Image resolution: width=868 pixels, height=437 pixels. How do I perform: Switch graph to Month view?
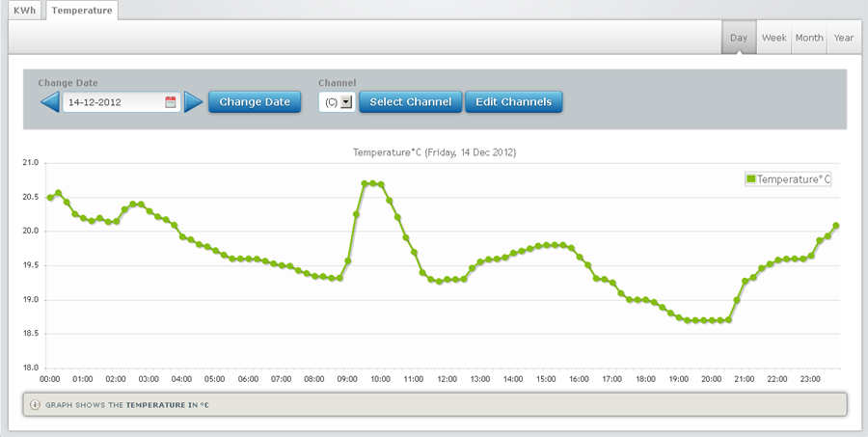click(x=808, y=38)
